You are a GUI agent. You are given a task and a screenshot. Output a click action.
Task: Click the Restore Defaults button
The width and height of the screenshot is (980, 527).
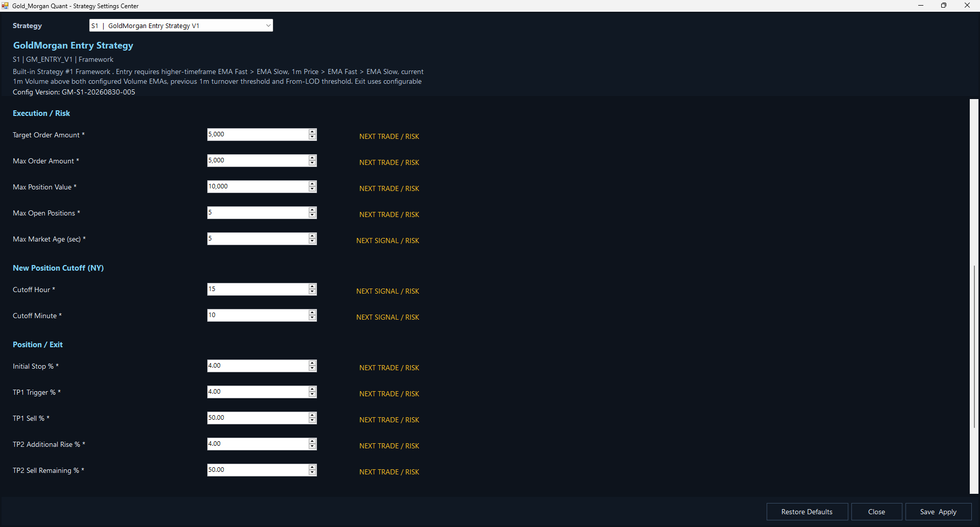tap(807, 512)
